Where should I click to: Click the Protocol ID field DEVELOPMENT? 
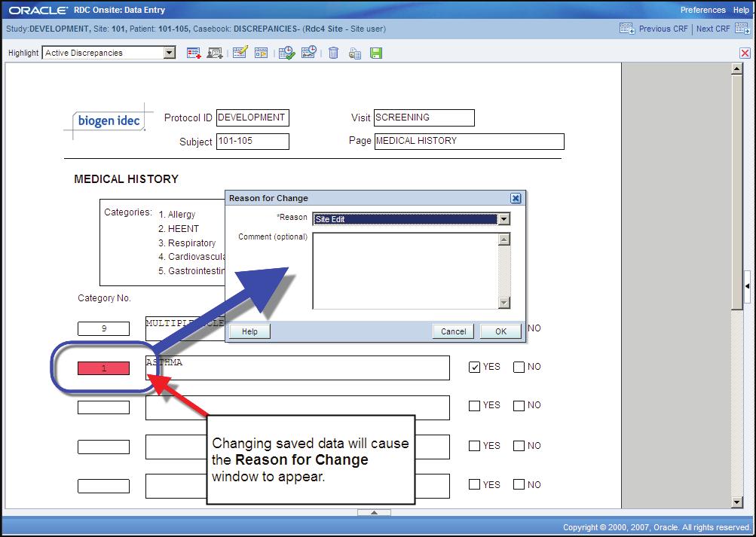[253, 117]
